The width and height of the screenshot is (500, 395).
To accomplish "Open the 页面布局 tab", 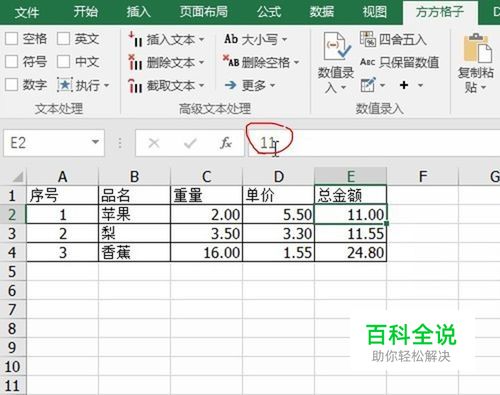I will [x=204, y=12].
